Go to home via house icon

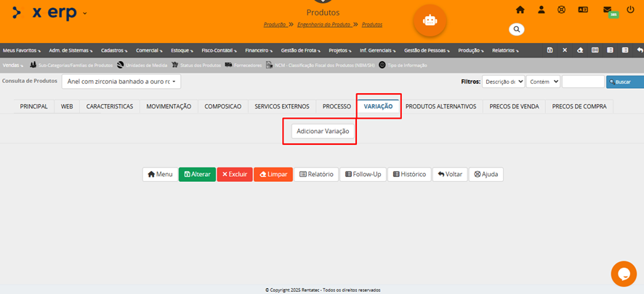520,10
